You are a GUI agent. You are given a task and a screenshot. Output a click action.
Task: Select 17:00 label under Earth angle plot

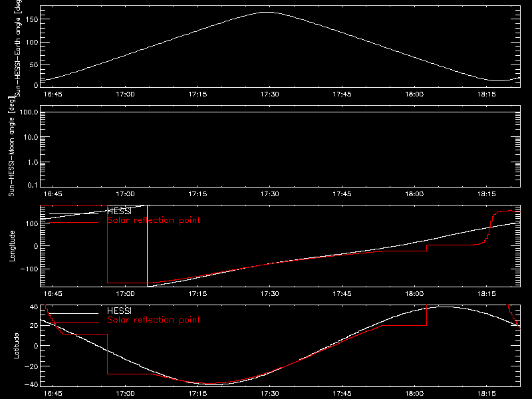(126, 94)
